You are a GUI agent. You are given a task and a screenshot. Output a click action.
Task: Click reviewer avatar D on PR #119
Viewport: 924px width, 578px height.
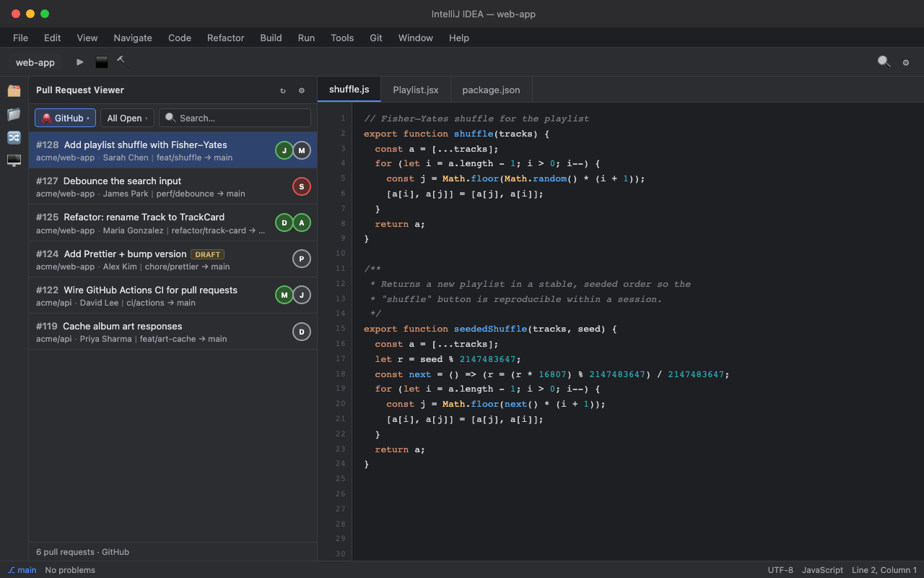(302, 332)
